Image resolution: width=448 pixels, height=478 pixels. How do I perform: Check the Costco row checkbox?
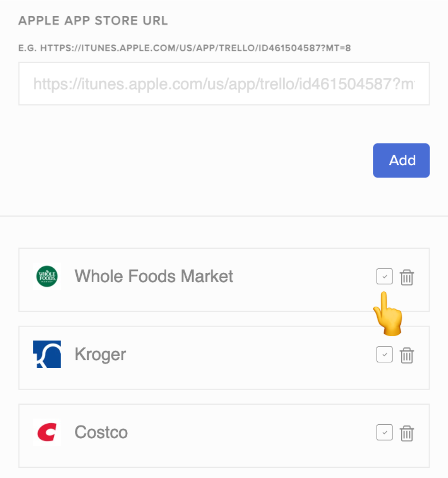[384, 433]
